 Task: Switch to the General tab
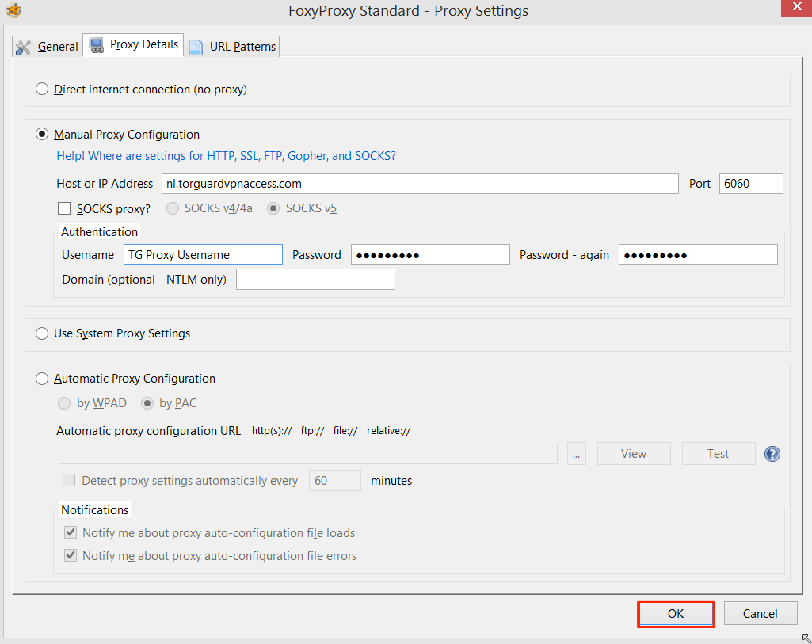[47, 47]
